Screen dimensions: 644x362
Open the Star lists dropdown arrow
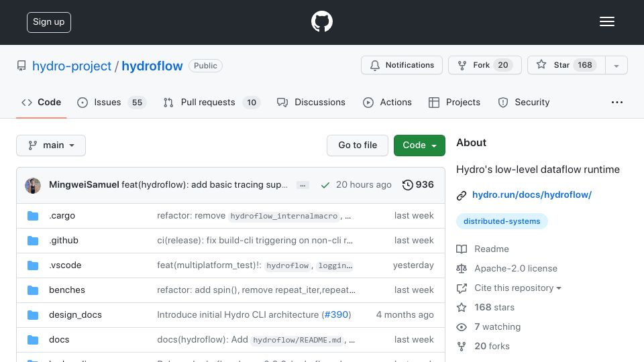[x=616, y=66]
